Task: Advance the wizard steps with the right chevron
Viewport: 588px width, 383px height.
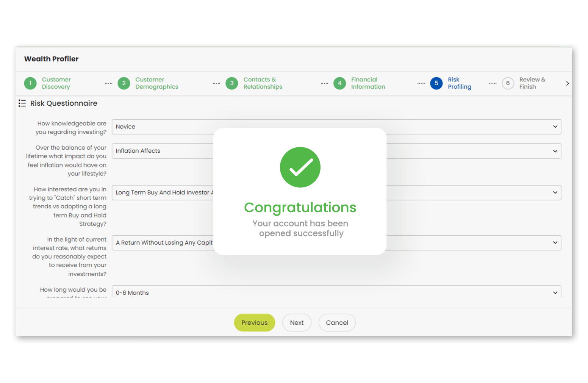Action: point(567,83)
